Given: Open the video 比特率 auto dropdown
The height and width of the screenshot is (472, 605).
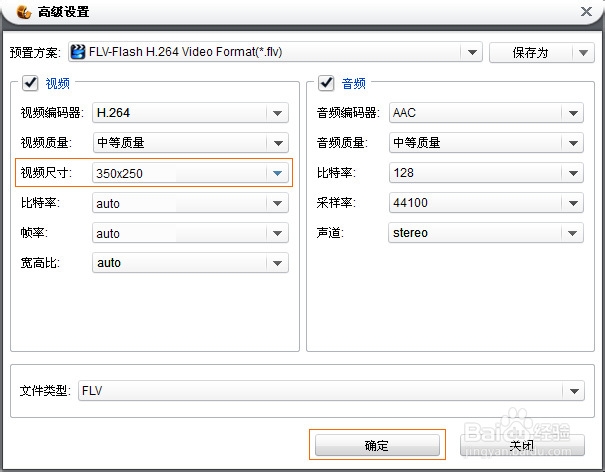Looking at the screenshot, I should (x=190, y=203).
